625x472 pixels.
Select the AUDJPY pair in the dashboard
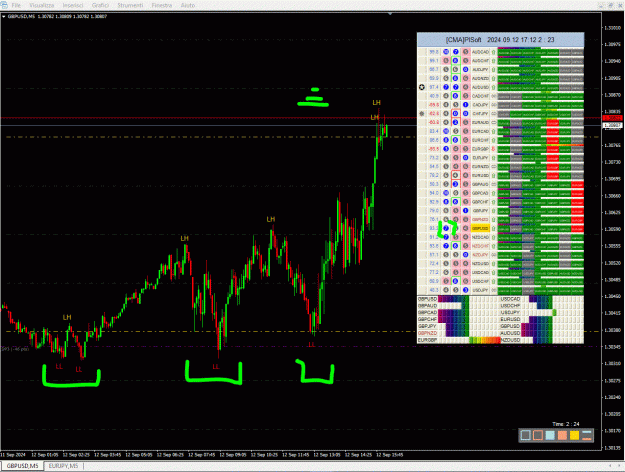(480, 69)
